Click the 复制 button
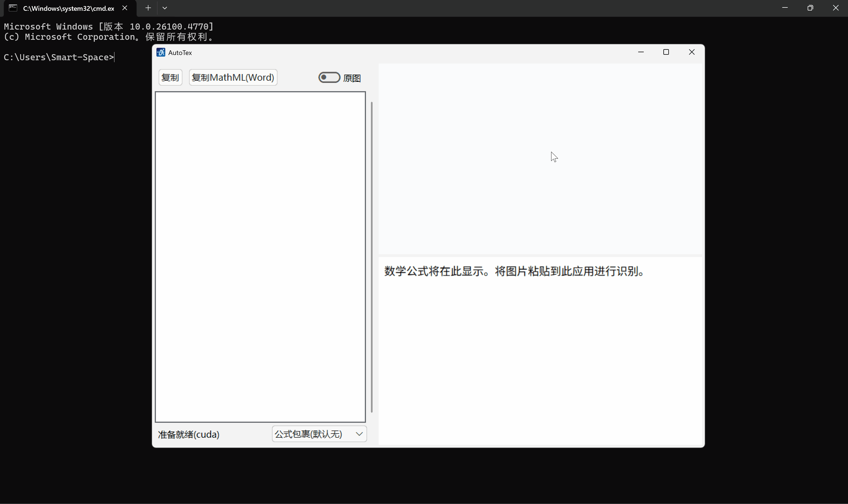Screen dimensions: 848x504 pyautogui.click(x=170, y=77)
